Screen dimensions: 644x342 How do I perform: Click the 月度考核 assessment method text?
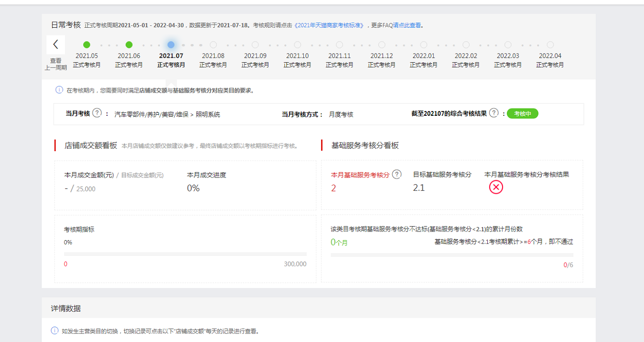(341, 115)
